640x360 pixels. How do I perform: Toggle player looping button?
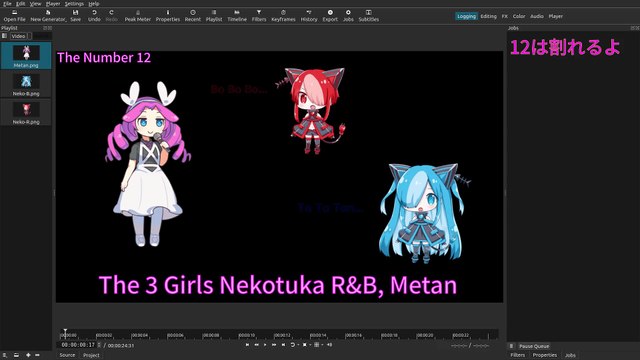coord(293,345)
